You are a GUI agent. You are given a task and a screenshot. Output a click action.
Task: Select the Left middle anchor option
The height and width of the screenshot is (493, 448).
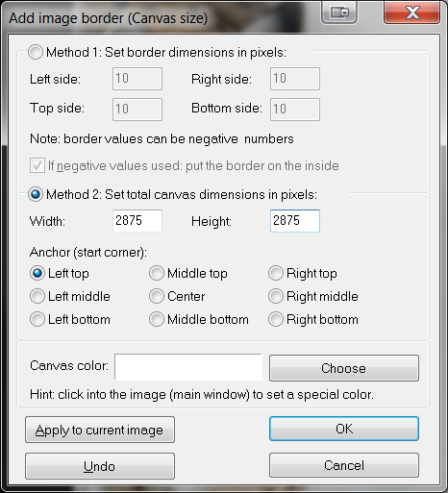(x=37, y=296)
